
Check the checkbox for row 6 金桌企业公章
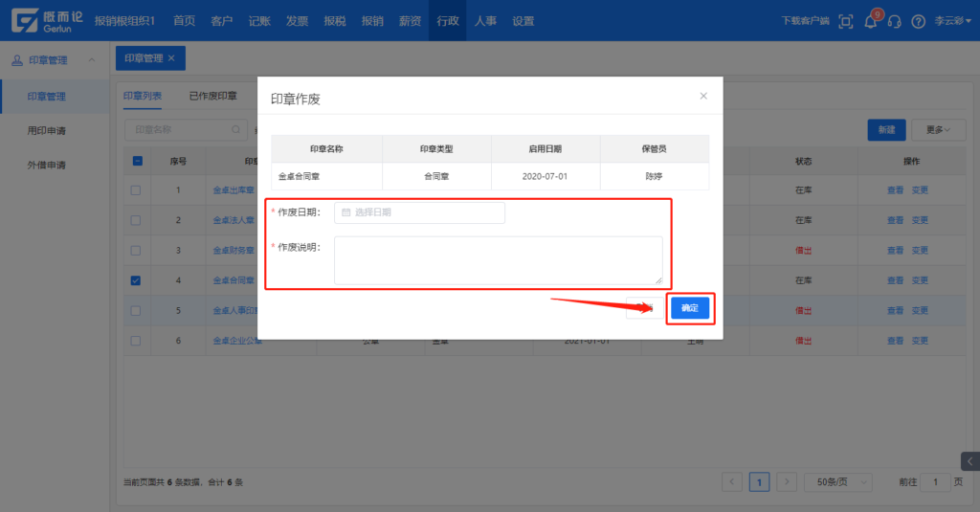point(136,341)
